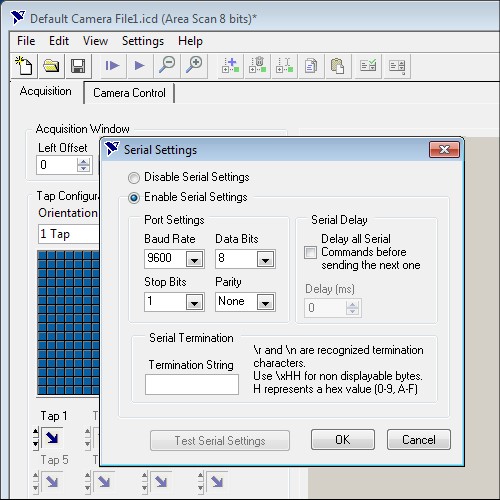Click the Zoom out magnifier icon
The height and width of the screenshot is (500, 500).
coord(167,65)
